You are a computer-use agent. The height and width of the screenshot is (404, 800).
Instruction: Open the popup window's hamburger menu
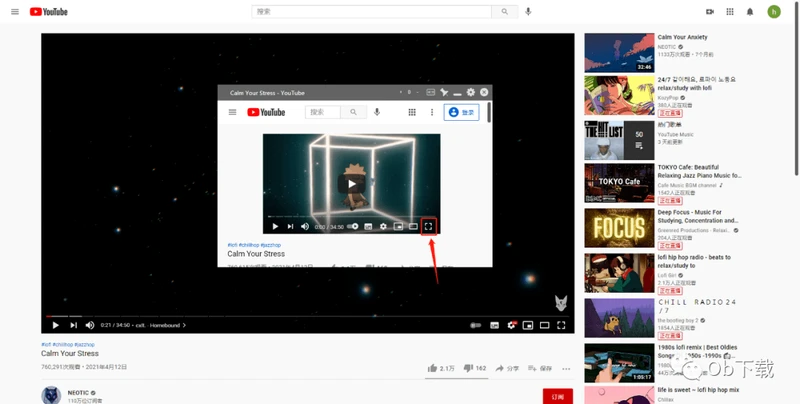pos(232,112)
